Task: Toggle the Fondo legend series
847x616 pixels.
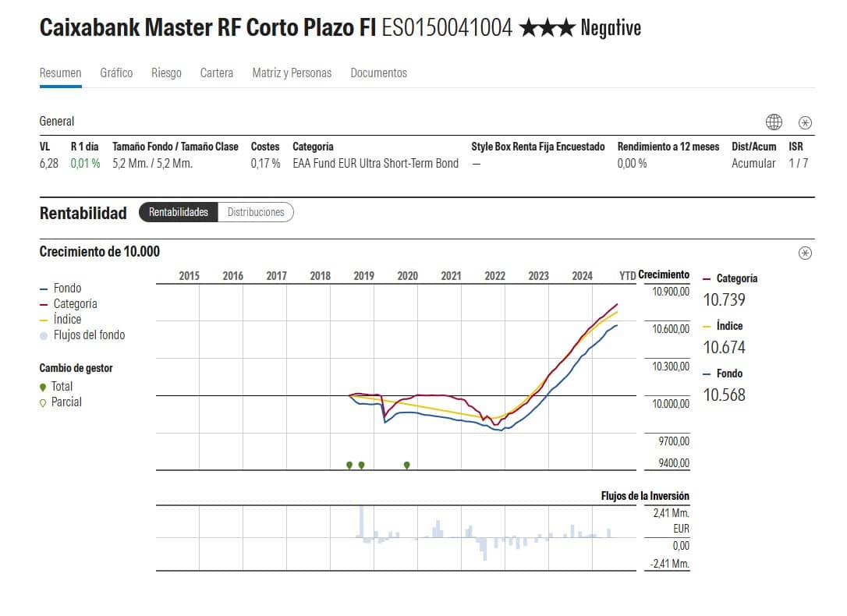Action: coord(61,289)
